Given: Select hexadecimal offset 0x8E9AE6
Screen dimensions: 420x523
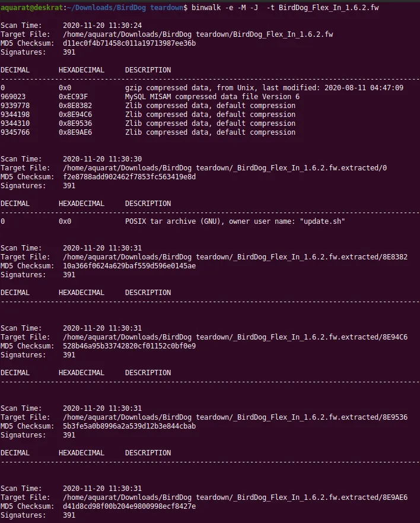Looking at the screenshot, I should pos(75,132).
